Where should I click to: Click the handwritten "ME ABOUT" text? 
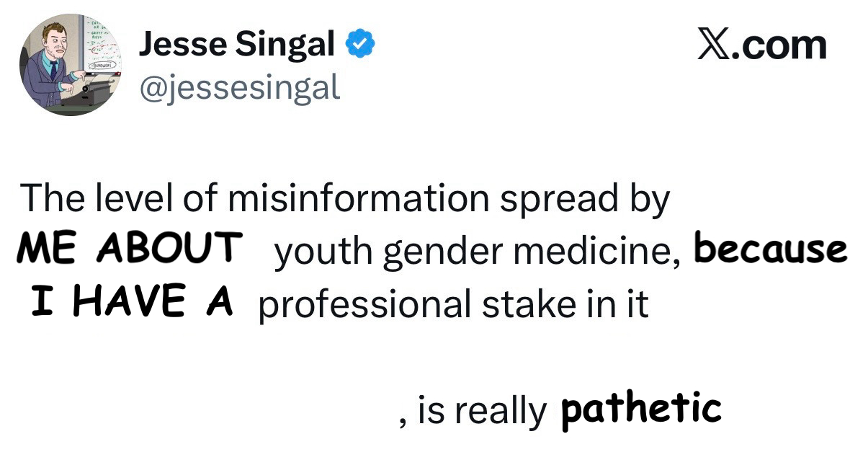pyautogui.click(x=130, y=247)
